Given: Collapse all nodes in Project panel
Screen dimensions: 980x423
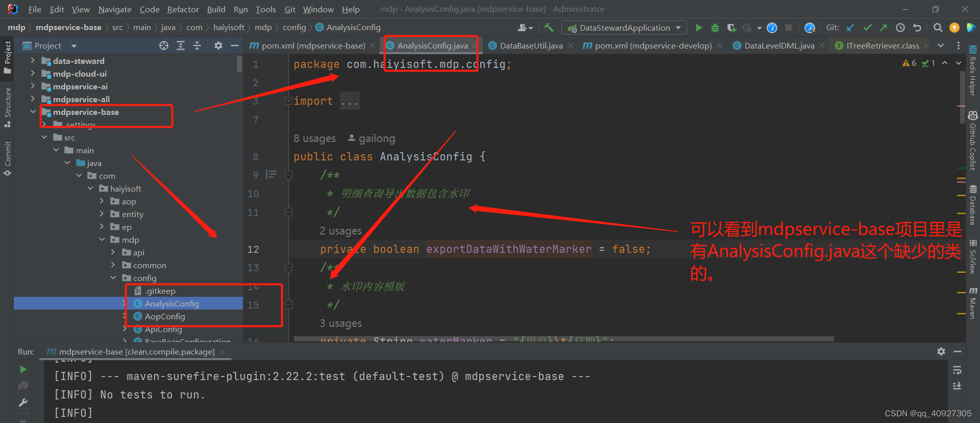Looking at the screenshot, I should (197, 45).
